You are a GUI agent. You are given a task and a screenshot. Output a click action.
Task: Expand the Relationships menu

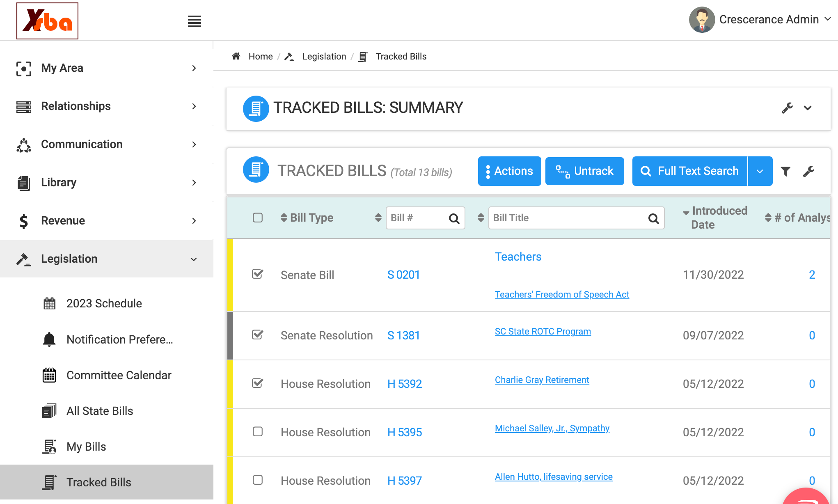(x=107, y=106)
